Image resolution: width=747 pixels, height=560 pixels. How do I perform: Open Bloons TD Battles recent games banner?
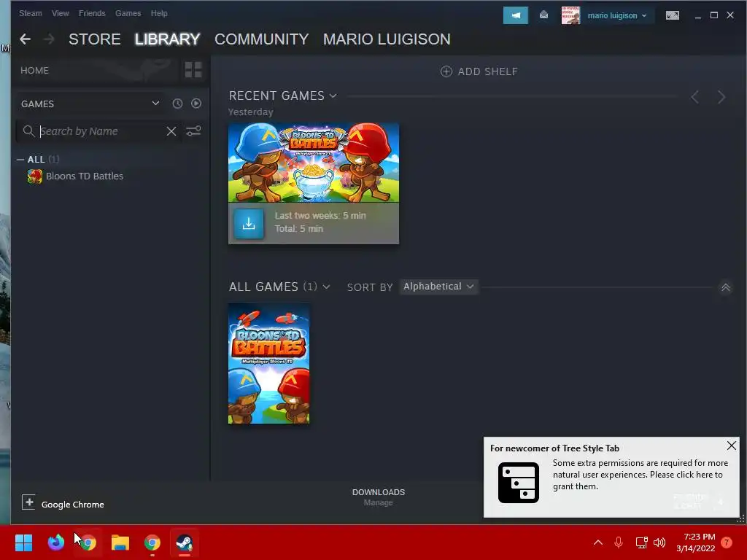pyautogui.click(x=314, y=163)
